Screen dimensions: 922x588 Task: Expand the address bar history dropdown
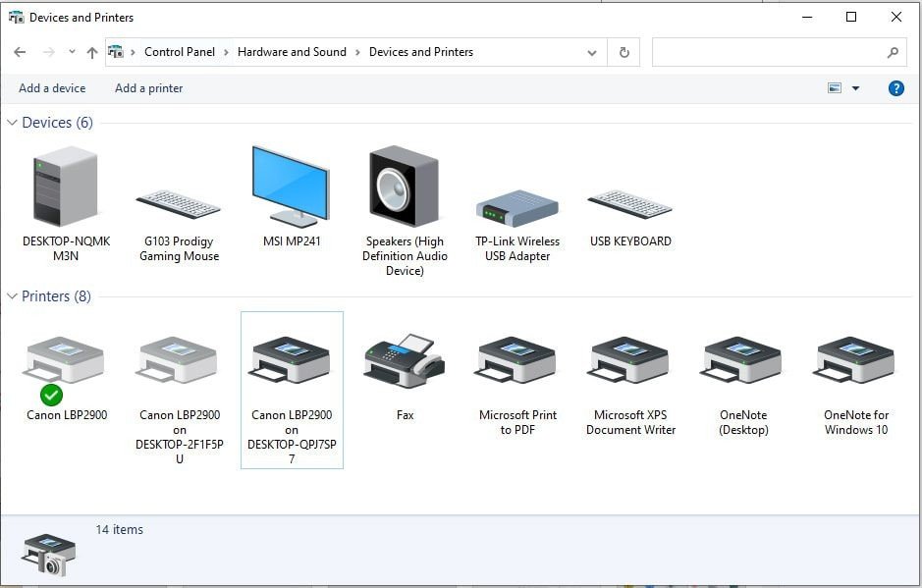(x=592, y=53)
